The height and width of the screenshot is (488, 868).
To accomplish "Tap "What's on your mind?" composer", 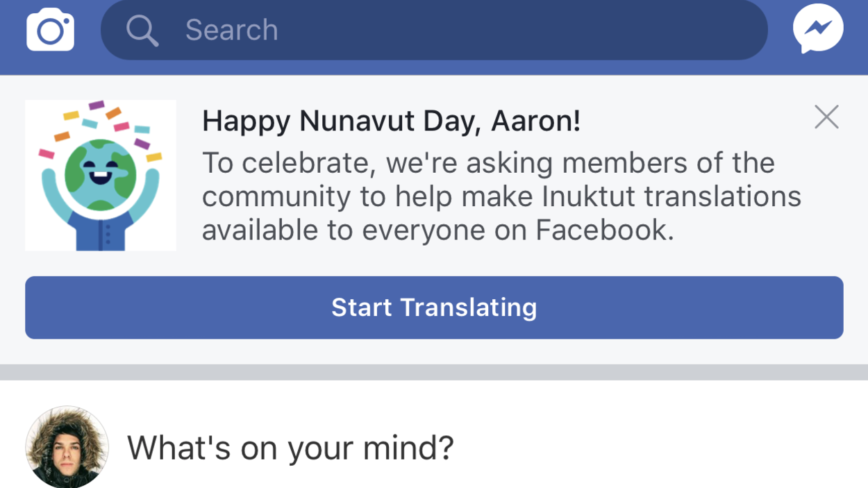I will point(290,448).
